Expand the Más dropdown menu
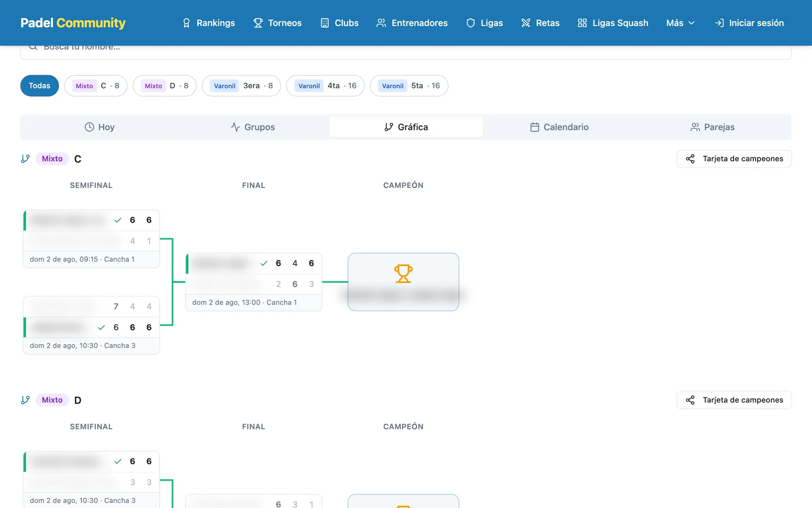The height and width of the screenshot is (508, 812). click(x=680, y=23)
